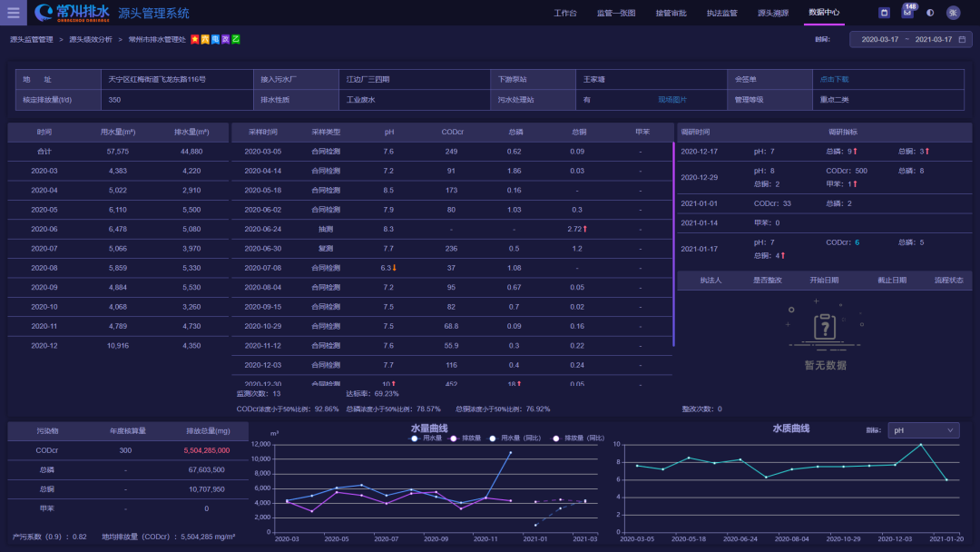Open message inbox with 148 badge
Image resolution: width=980 pixels, height=552 pixels.
(x=906, y=13)
